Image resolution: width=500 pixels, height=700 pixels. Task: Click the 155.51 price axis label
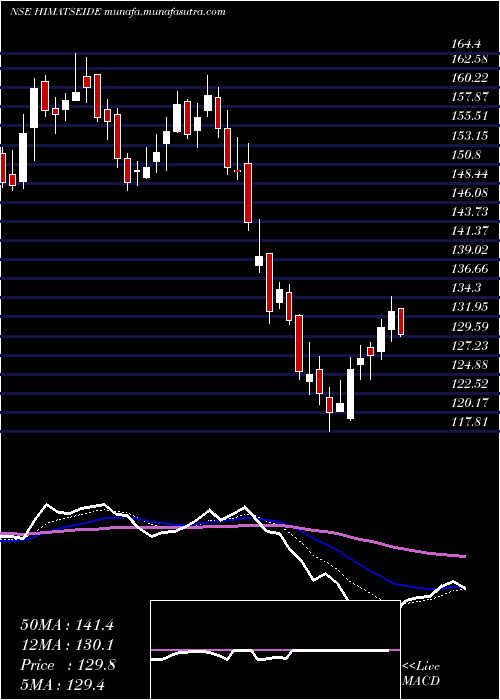(470, 116)
